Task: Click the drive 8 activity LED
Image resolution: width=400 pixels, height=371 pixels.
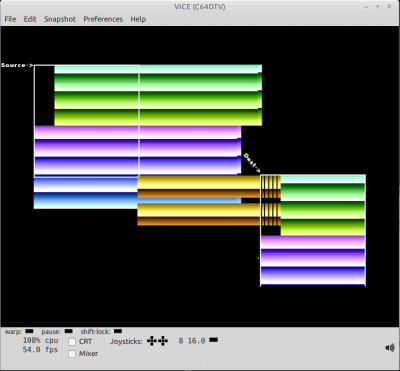Action: coord(214,340)
